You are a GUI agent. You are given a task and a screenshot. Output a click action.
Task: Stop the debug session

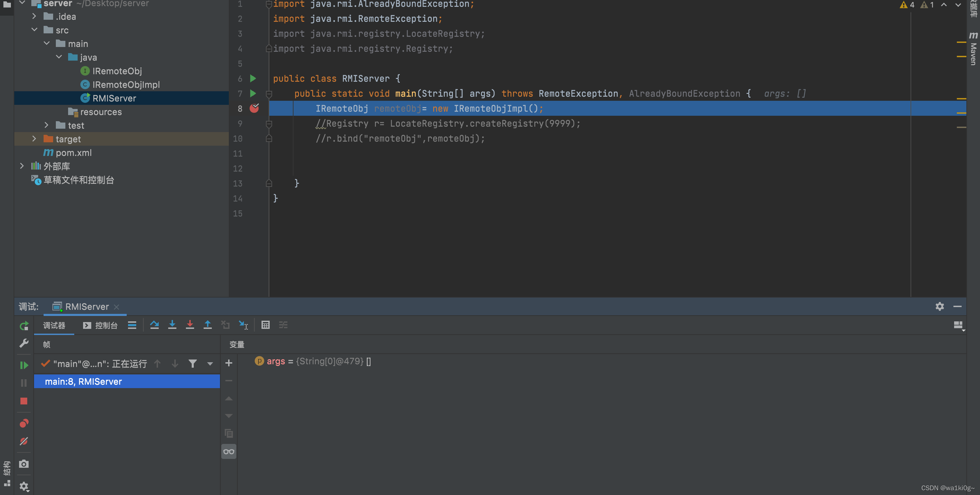pos(24,401)
